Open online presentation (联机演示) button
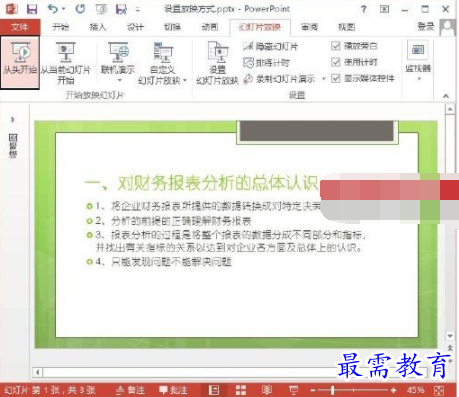Image resolution: width=459 pixels, height=397 pixels. 118,63
